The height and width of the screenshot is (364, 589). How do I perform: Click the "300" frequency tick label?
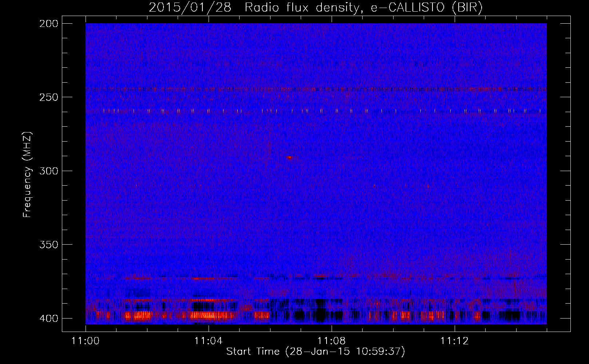click(x=49, y=171)
